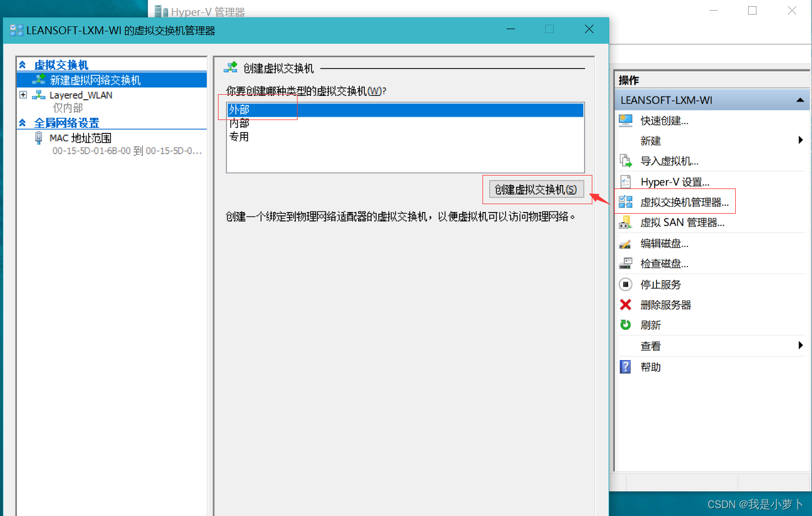The image size is (812, 516).
Task: Click the Import Virtual Machine icon
Action: tap(625, 161)
